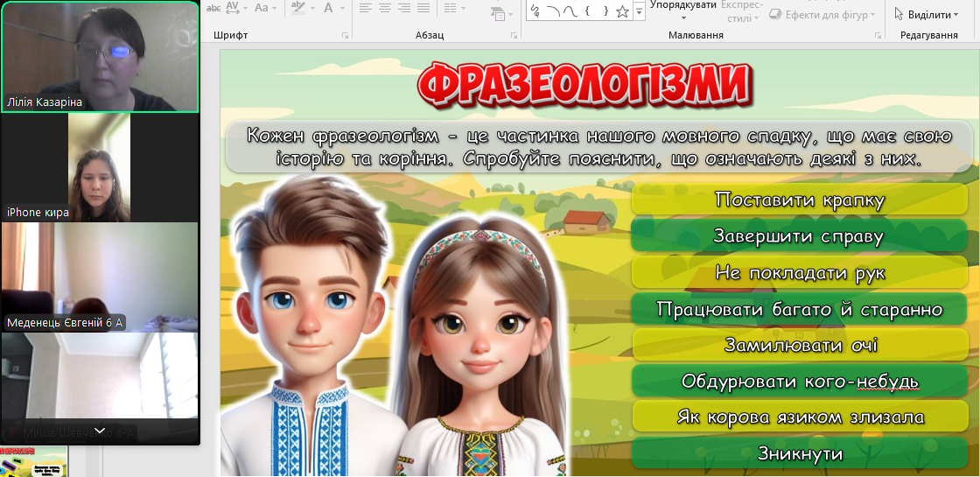The height and width of the screenshot is (477, 980).
Task: Align text right in the Абзац group
Action: coord(404,8)
